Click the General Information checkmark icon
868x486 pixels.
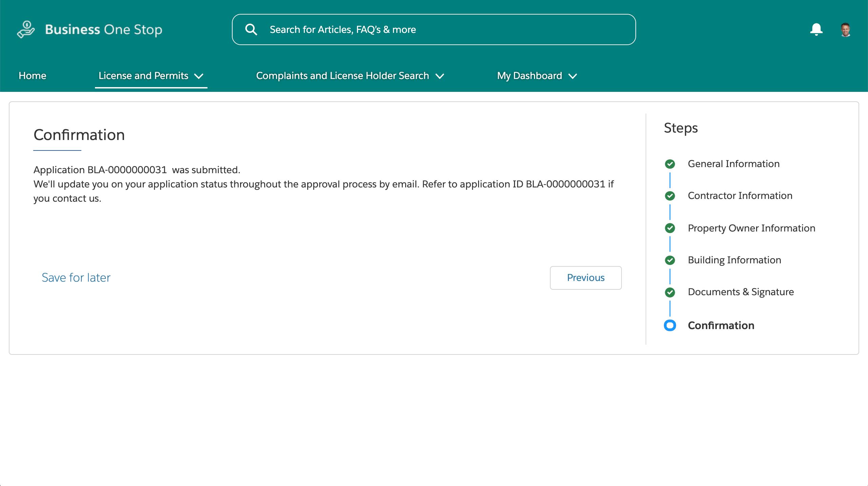pyautogui.click(x=670, y=164)
